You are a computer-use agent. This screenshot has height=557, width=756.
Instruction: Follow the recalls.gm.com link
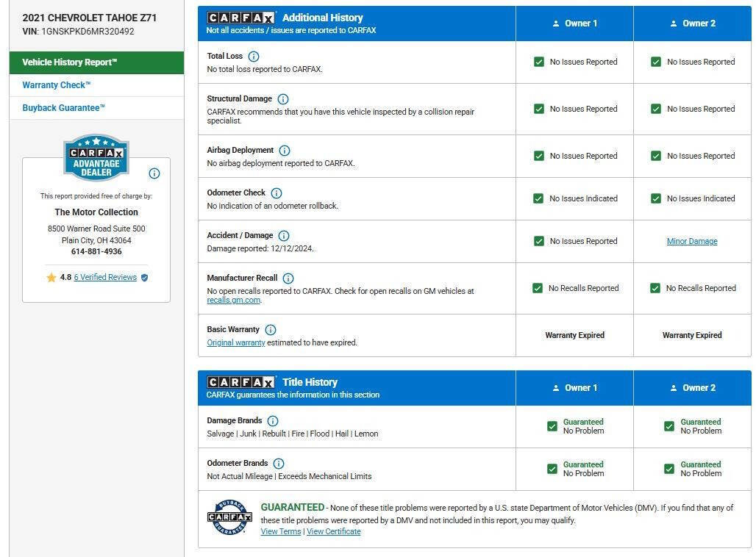click(233, 300)
